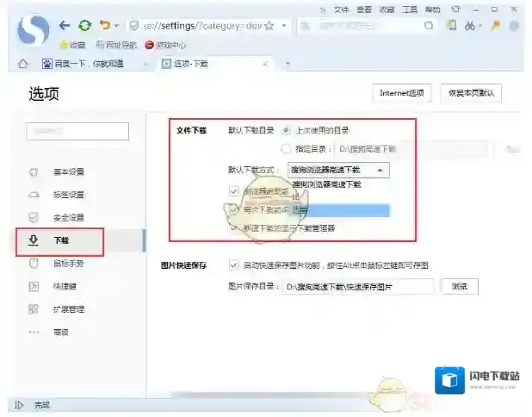Screen dimensions: 532x417
Task: Expand the double chevron beside 文件 menu
Action: (x=323, y=9)
